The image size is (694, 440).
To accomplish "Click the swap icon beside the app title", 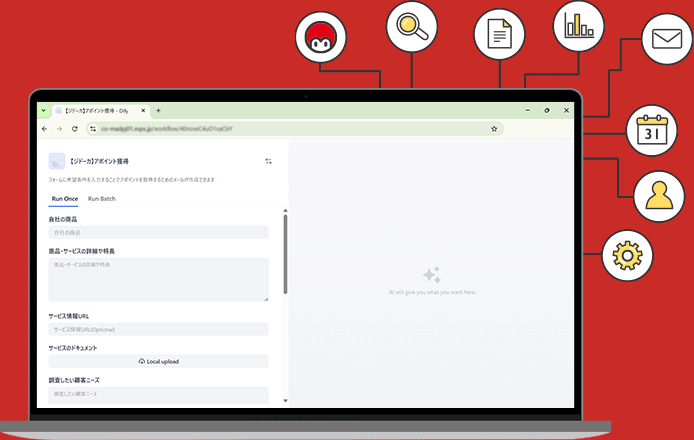I will [268, 161].
